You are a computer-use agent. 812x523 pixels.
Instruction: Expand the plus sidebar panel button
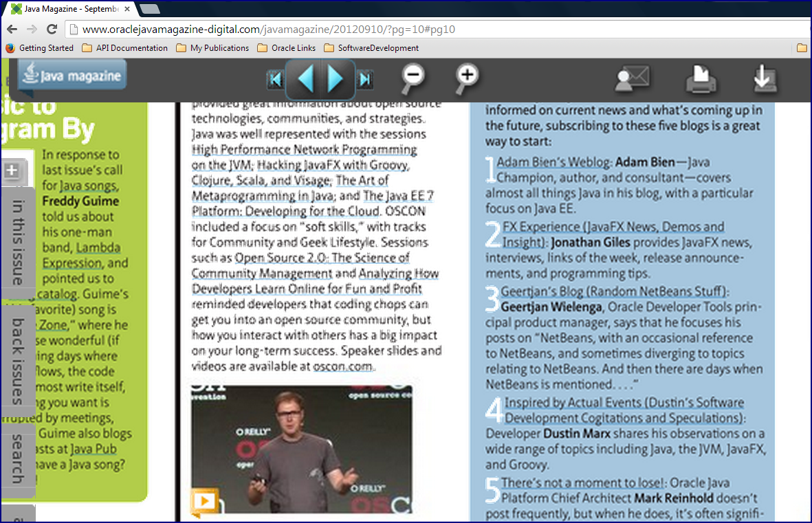point(12,170)
